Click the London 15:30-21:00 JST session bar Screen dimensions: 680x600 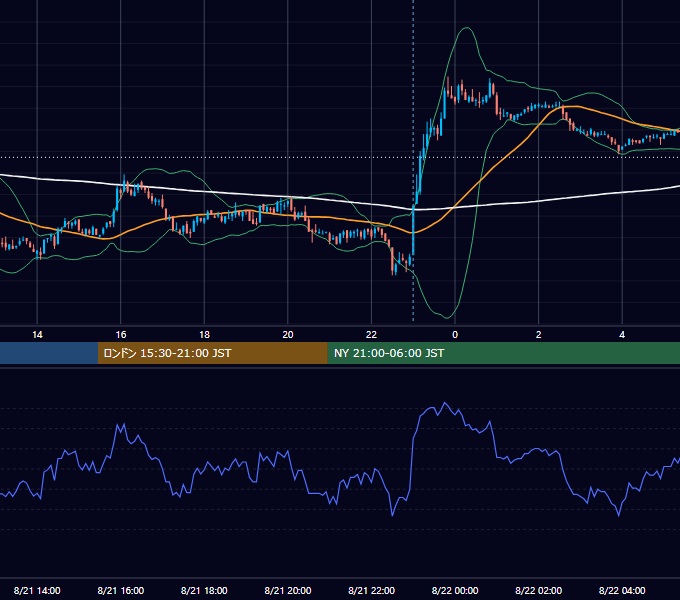coord(212,353)
